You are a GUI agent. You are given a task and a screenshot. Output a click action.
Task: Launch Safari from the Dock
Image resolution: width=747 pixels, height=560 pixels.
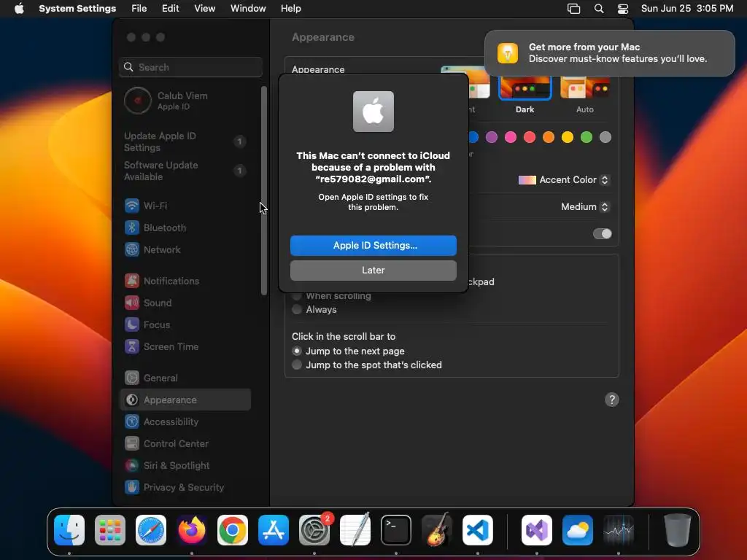[x=151, y=530]
